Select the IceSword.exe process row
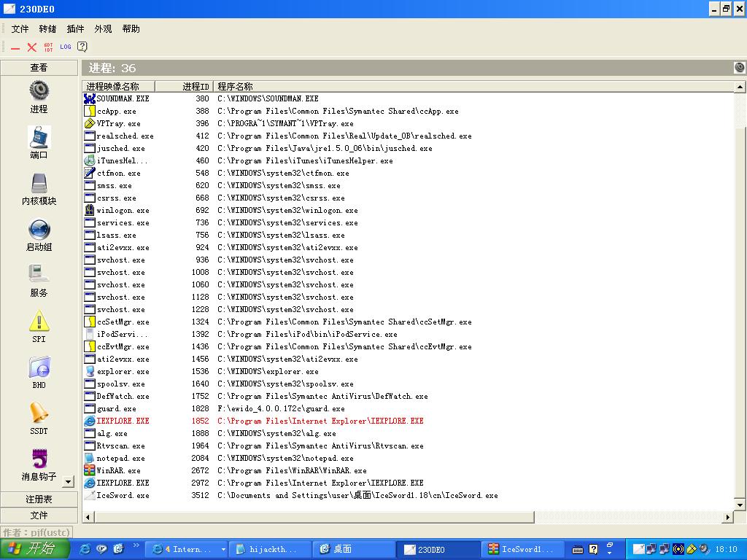Viewport: 747px width, 560px height. click(409, 495)
